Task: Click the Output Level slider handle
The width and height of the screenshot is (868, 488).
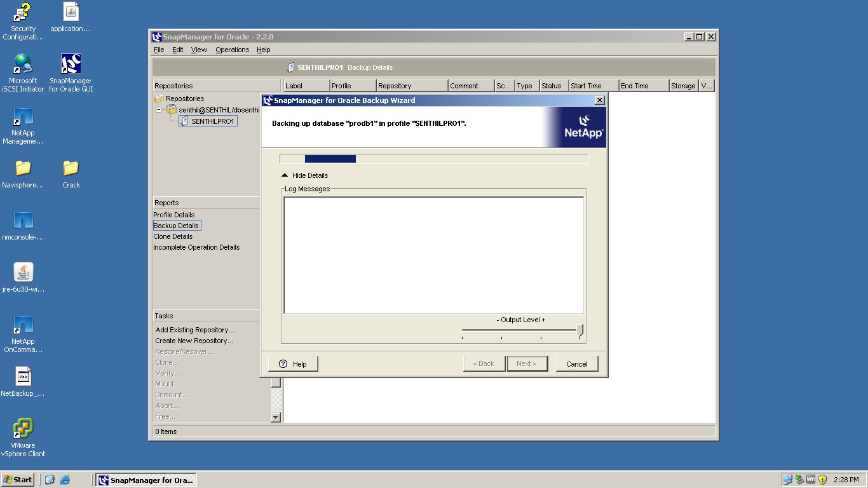Action: click(580, 330)
